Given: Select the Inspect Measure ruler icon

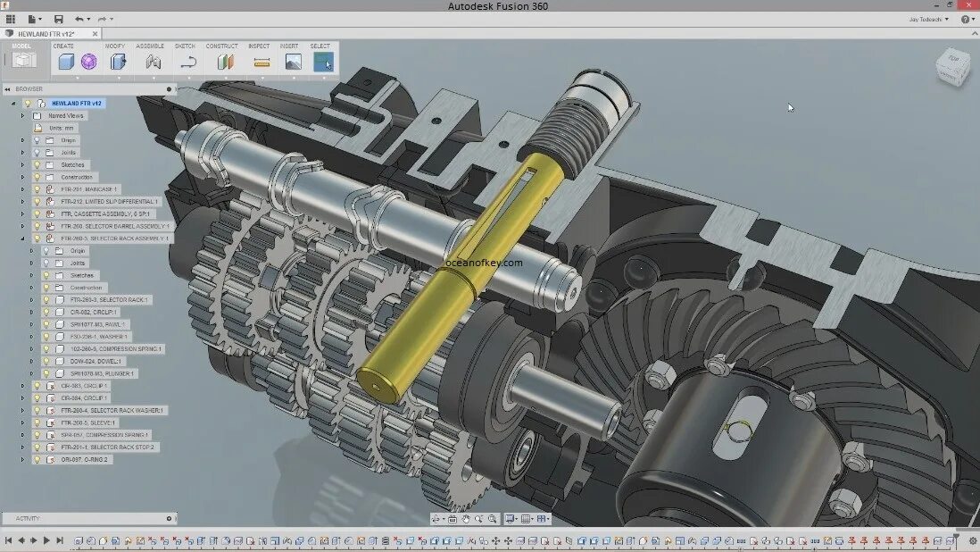Looking at the screenshot, I should pos(262,62).
